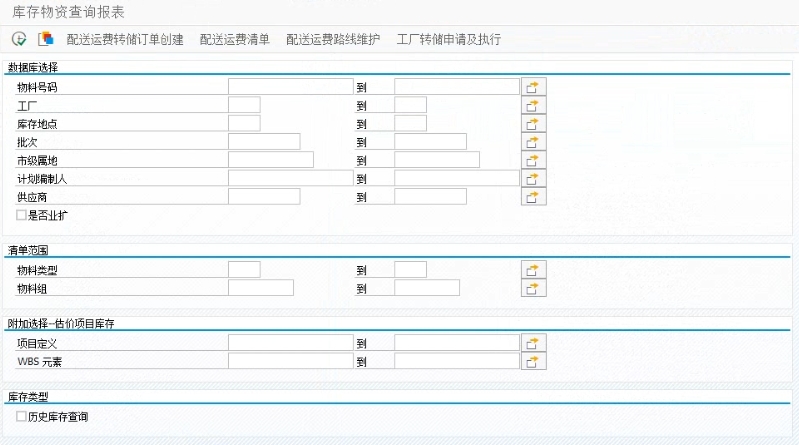This screenshot has height=445, width=799.
Task: Click 配送运费转储订单创建 toolbar button
Action: click(125, 40)
